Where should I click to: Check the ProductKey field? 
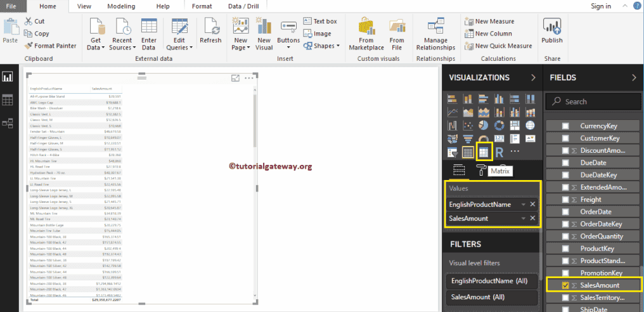(x=565, y=249)
